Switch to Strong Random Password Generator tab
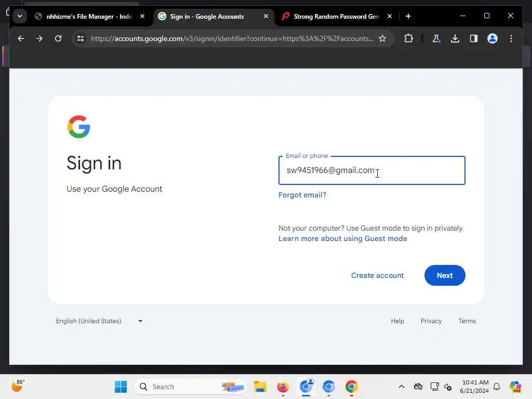The height and width of the screenshot is (399, 532). click(336, 16)
